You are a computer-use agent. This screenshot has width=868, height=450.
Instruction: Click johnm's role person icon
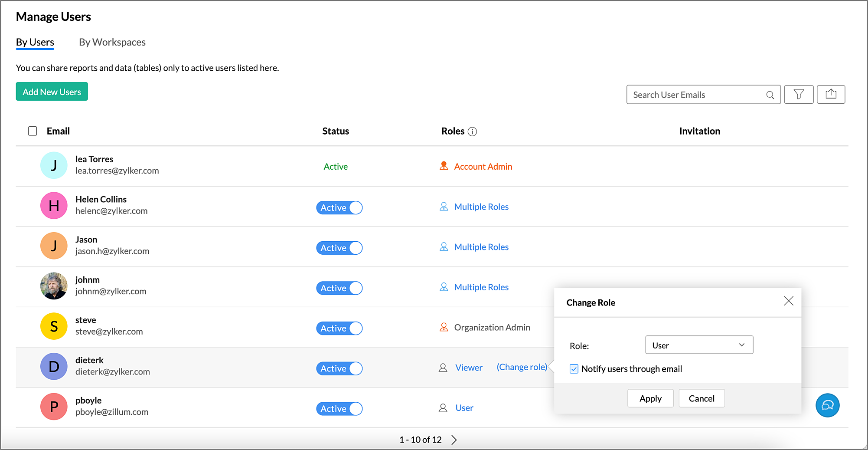click(x=444, y=287)
